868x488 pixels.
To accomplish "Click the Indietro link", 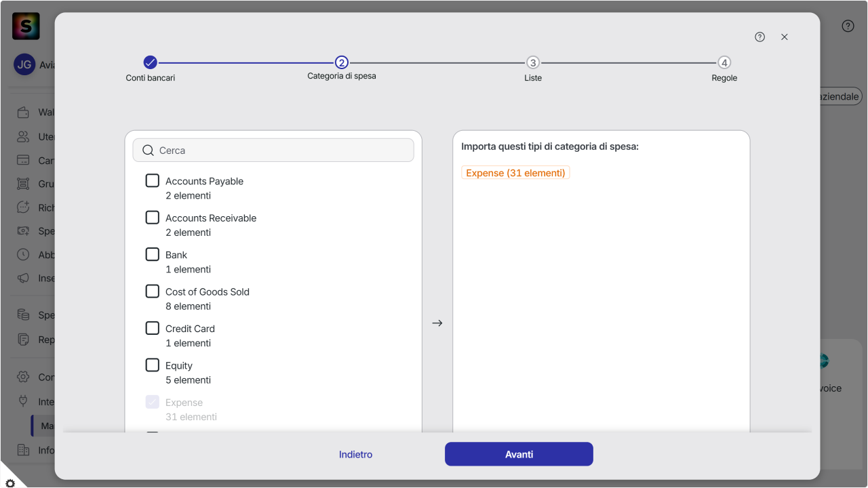I will coord(356,455).
